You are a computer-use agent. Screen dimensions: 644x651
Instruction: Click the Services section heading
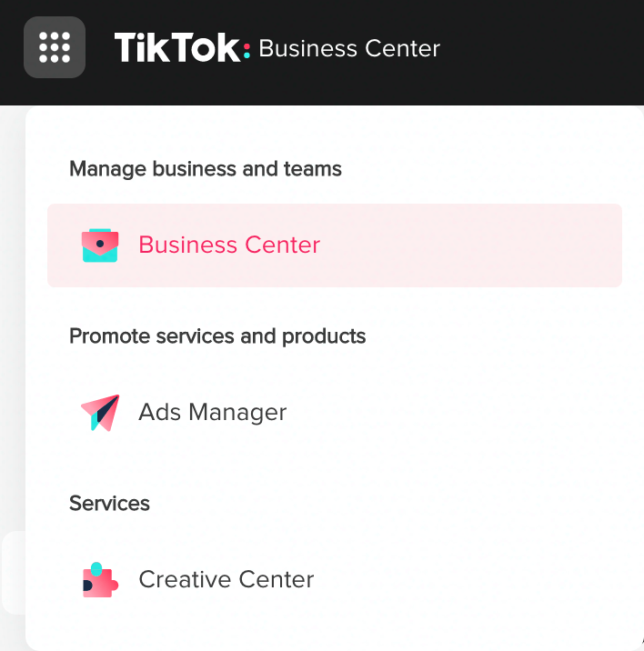[109, 504]
